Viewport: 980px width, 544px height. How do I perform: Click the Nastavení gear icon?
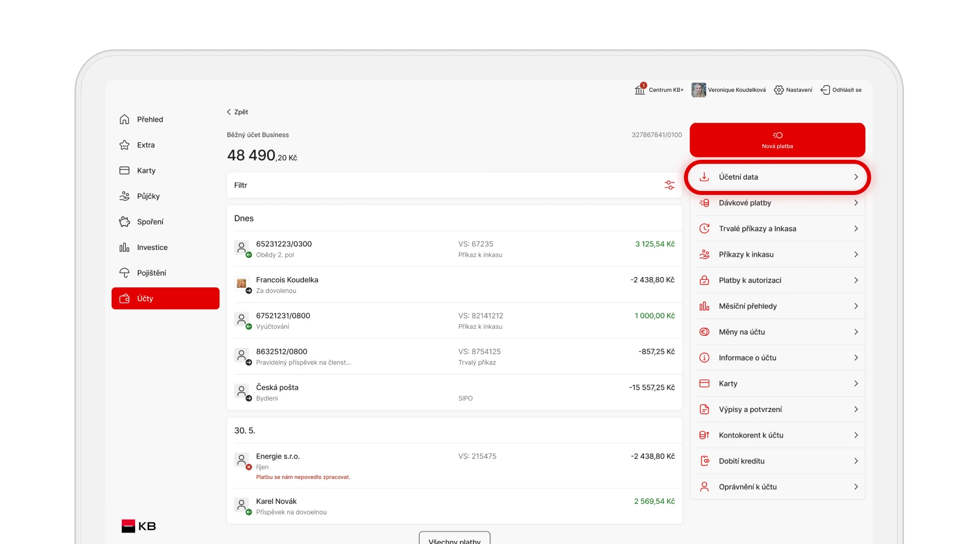coord(779,90)
